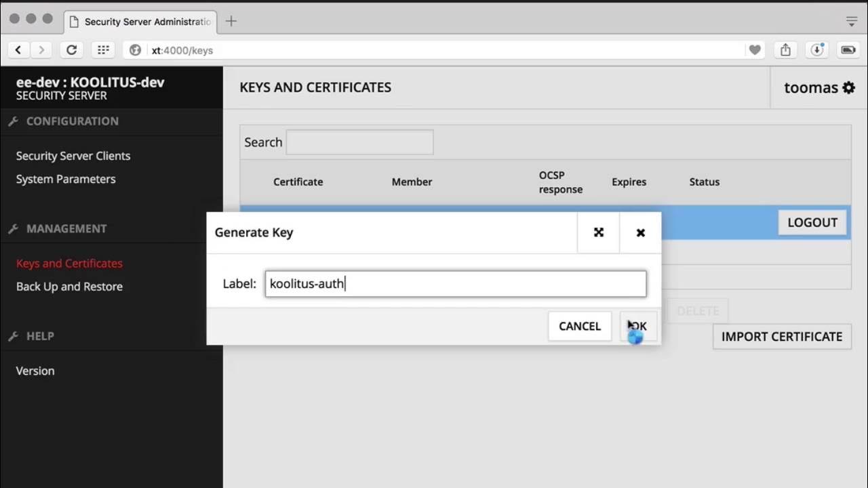The width and height of the screenshot is (868, 488).
Task: Open the browser downloads icon
Action: point(817,50)
